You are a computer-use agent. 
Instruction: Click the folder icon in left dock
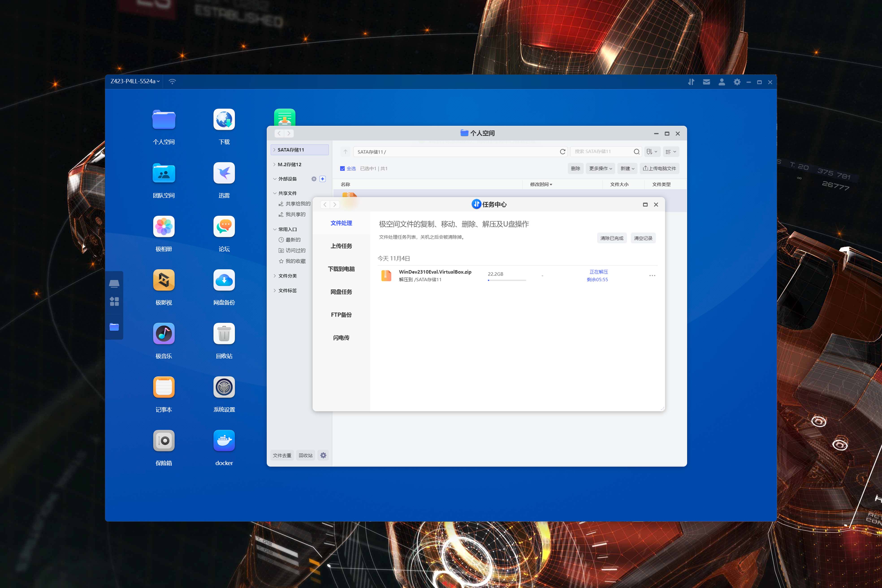114,327
